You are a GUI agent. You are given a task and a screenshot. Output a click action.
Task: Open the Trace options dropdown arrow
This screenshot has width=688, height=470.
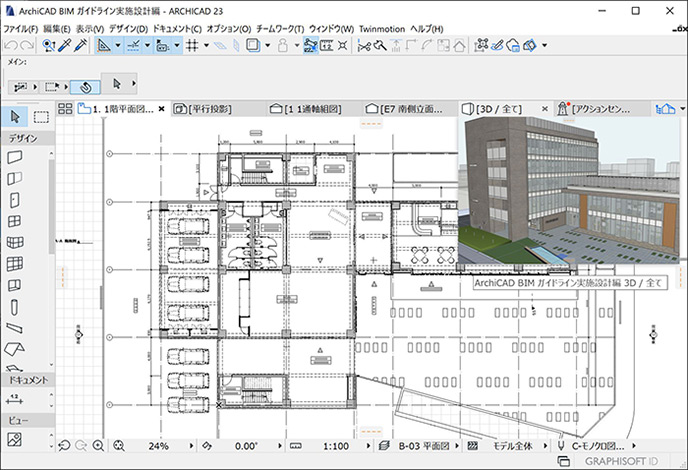[x=267, y=45]
